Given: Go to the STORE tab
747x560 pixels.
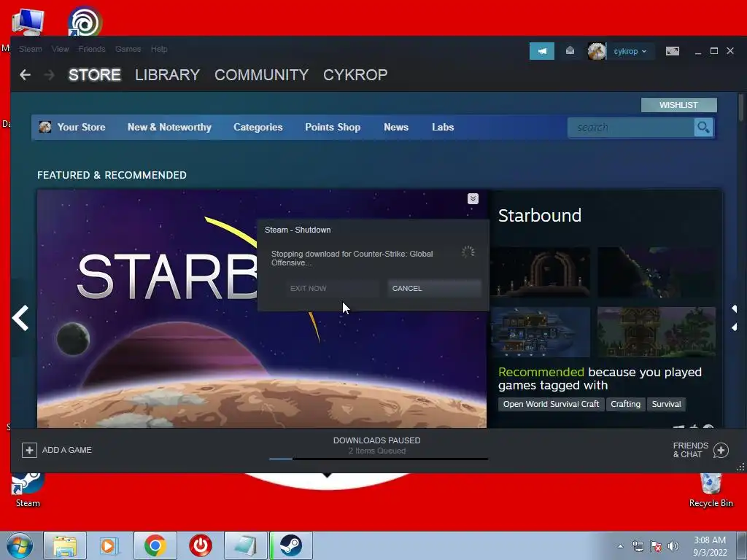Looking at the screenshot, I should click(94, 75).
